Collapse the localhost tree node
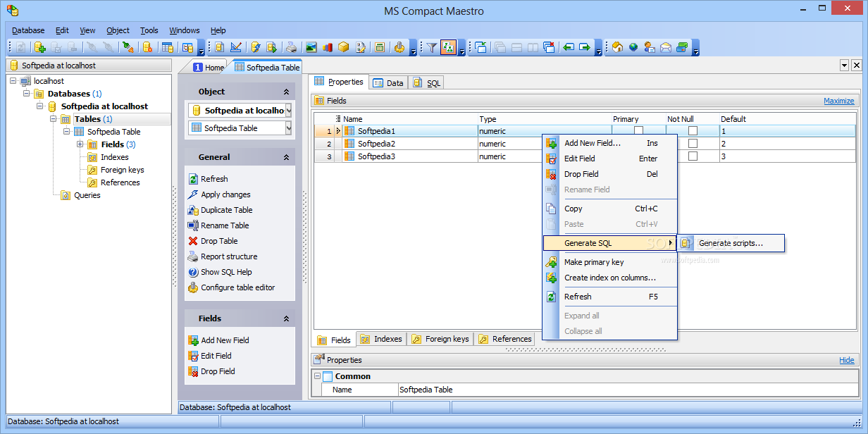Image resolution: width=868 pixels, height=434 pixels. click(13, 81)
